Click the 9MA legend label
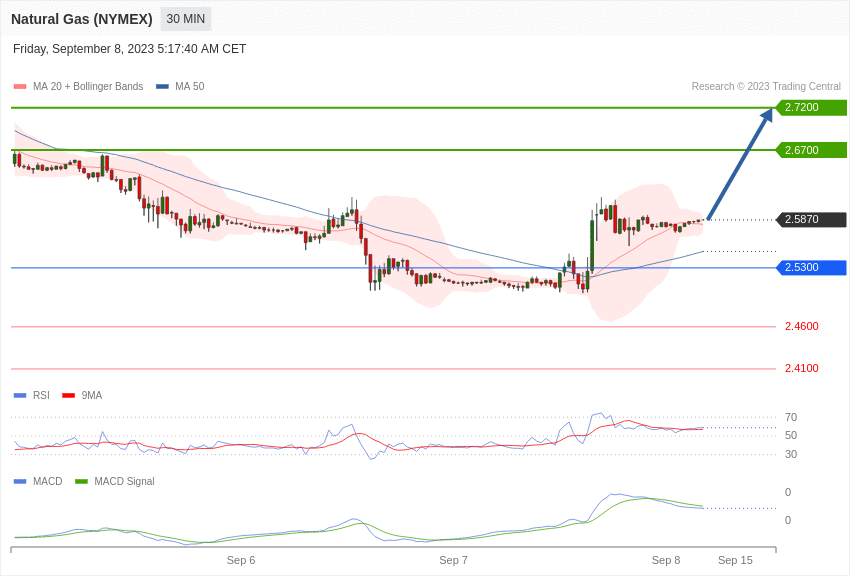 pos(92,396)
